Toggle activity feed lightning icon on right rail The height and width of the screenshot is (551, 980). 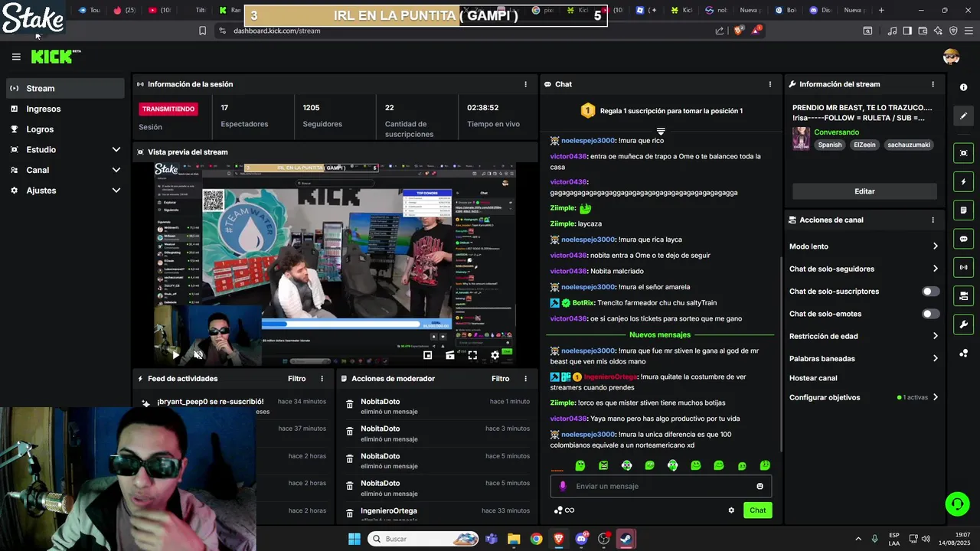point(964,181)
